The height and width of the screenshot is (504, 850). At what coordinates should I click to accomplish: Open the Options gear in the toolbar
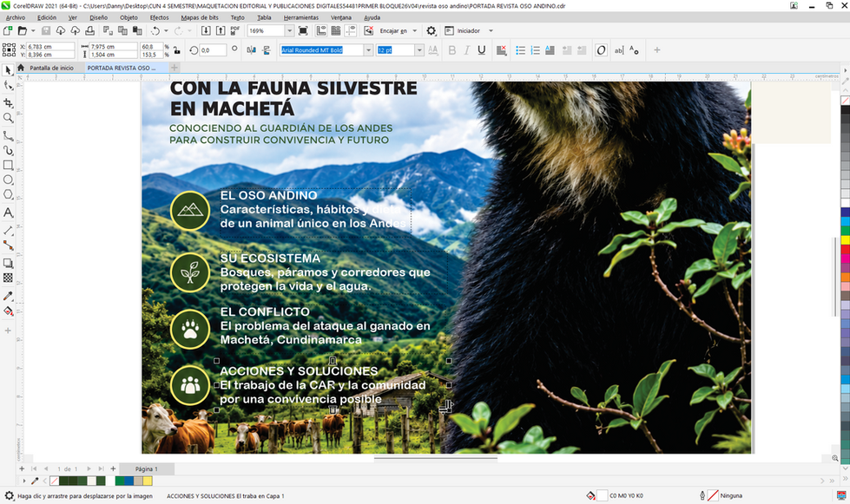point(431,31)
